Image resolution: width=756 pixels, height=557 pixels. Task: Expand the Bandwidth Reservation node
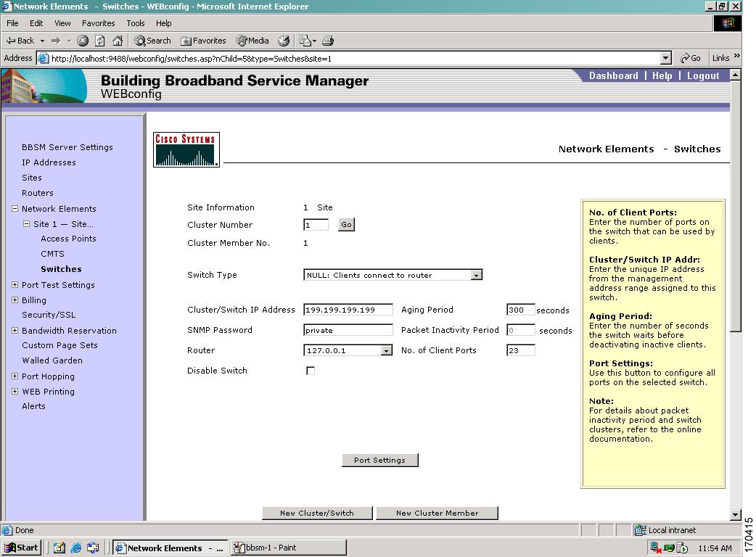click(x=15, y=331)
